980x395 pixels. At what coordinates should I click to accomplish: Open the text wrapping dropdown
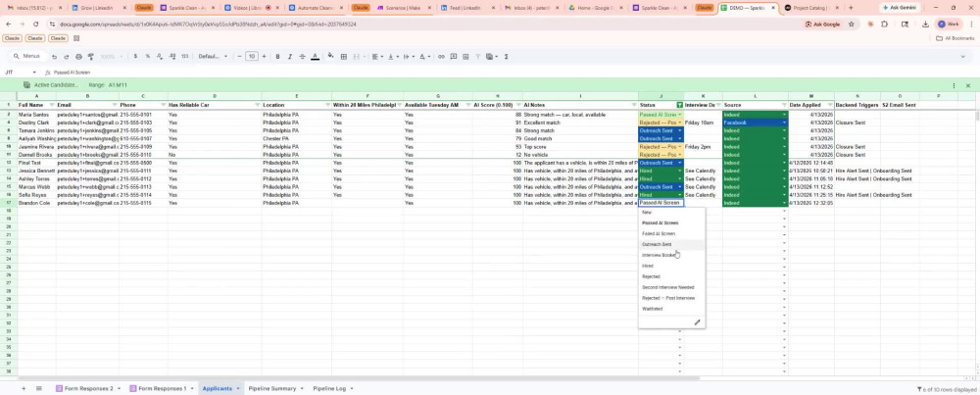click(409, 56)
